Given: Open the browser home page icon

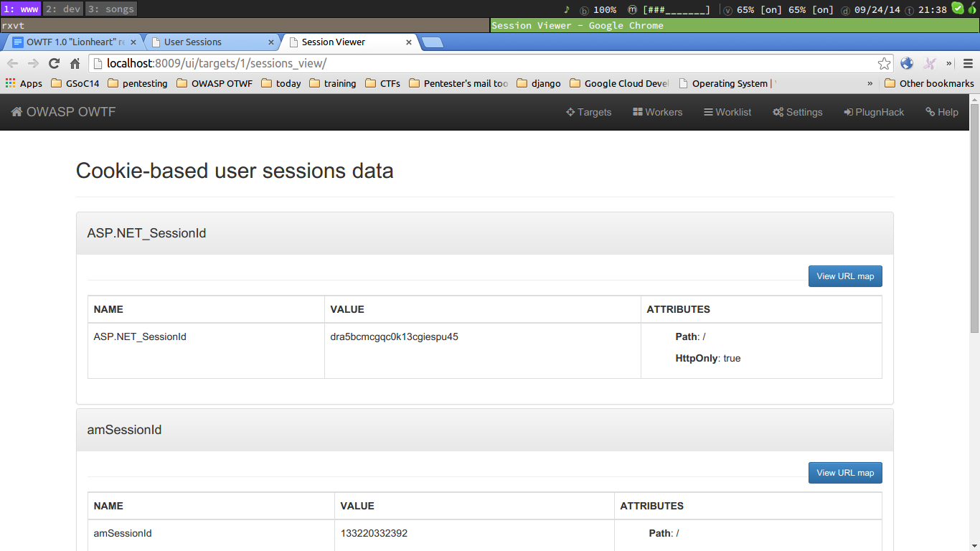Looking at the screenshot, I should click(75, 63).
